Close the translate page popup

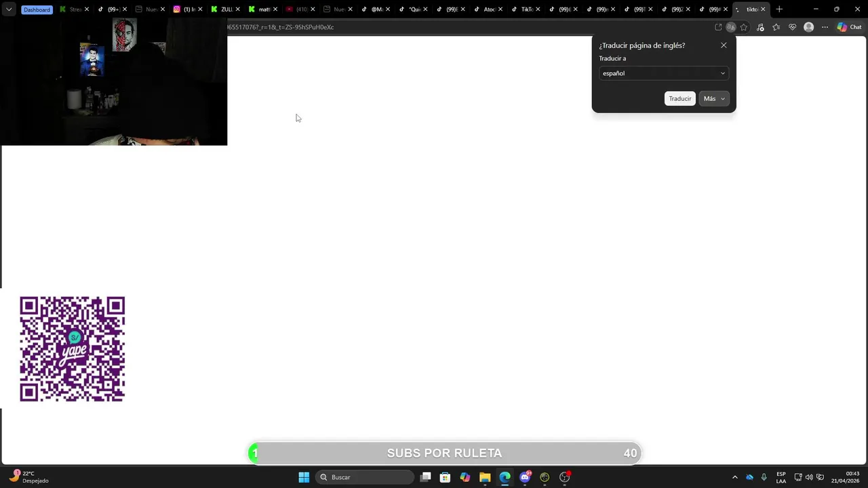(x=724, y=45)
